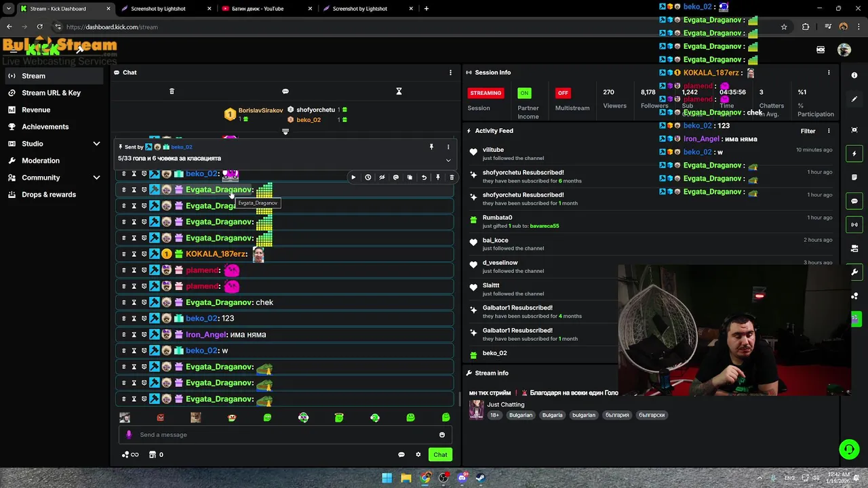Go to Revenue in the sidebar
This screenshot has width=868, height=488.
point(56,110)
